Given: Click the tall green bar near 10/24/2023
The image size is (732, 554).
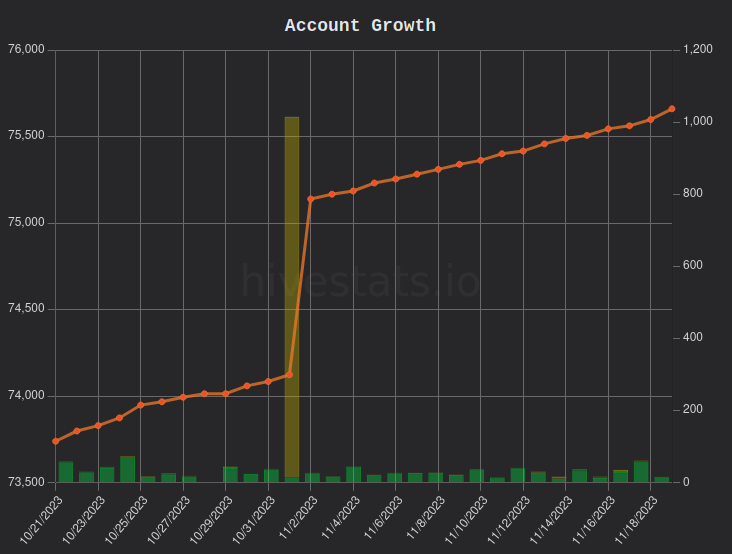Looking at the screenshot, I should click(x=127, y=469).
